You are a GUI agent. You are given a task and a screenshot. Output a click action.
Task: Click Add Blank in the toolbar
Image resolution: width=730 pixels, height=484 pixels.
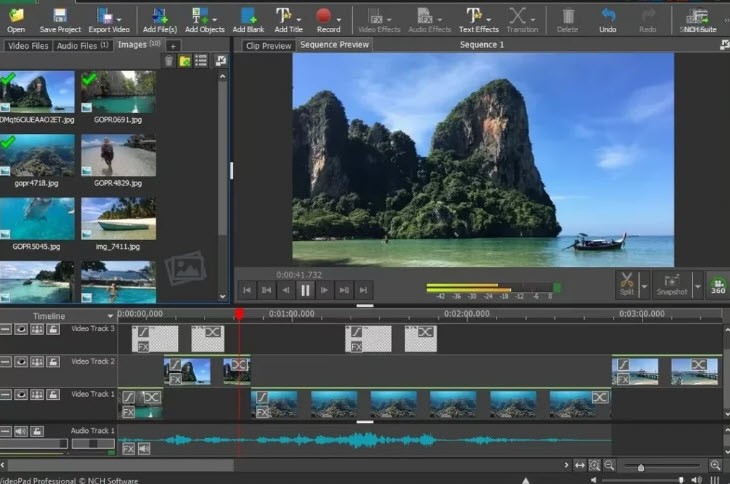click(248, 20)
